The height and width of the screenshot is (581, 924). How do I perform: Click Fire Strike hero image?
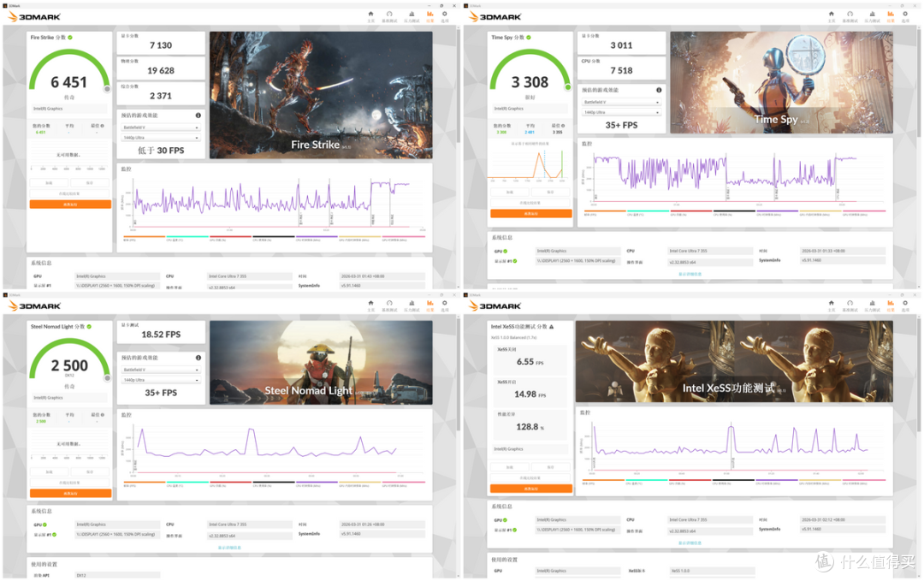pos(321,95)
